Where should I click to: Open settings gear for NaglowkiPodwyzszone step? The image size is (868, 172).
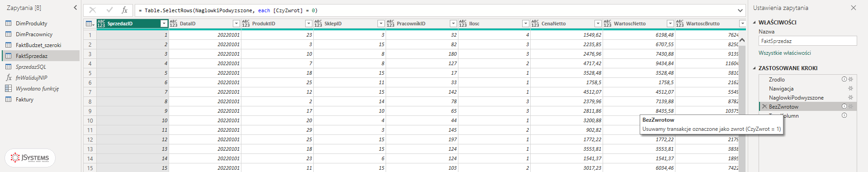click(x=851, y=97)
